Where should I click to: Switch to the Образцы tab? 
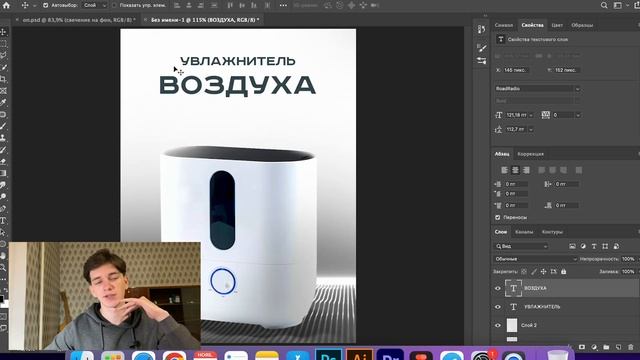click(582, 25)
